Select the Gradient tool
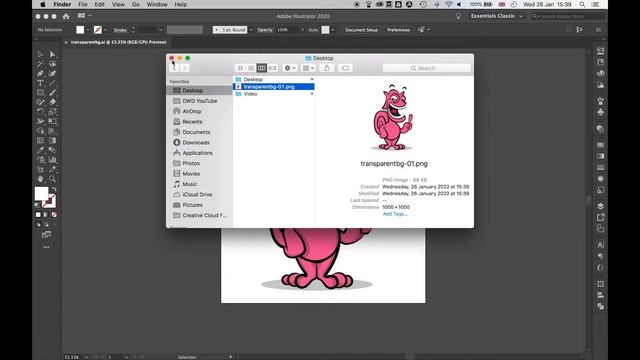 52,140
